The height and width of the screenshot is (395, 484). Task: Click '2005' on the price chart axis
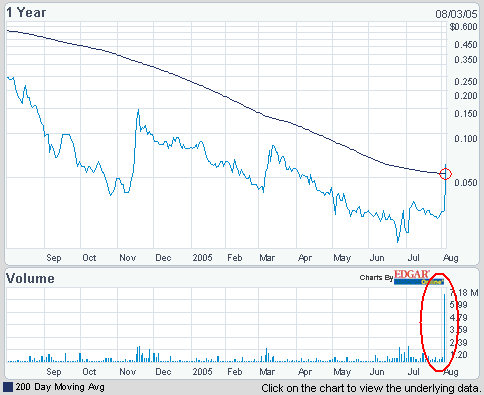[202, 258]
